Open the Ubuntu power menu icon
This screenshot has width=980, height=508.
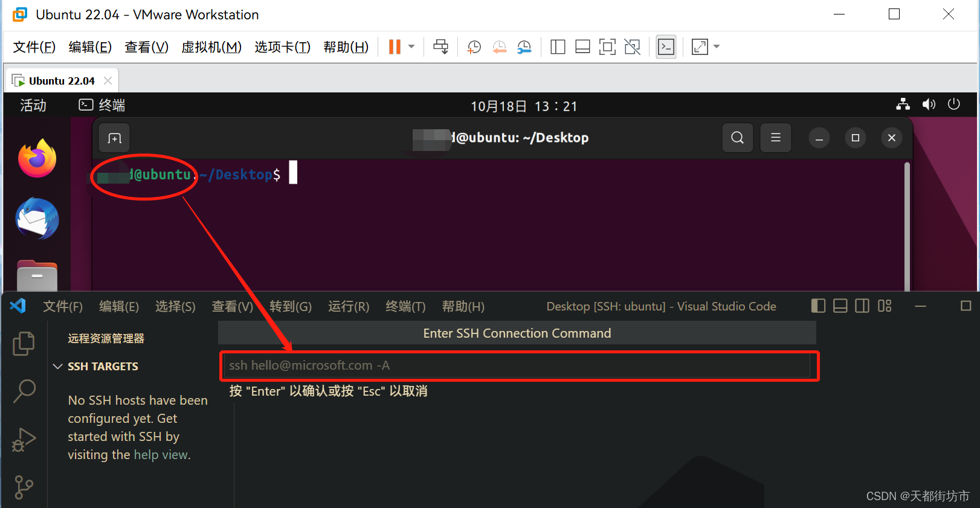(x=954, y=104)
